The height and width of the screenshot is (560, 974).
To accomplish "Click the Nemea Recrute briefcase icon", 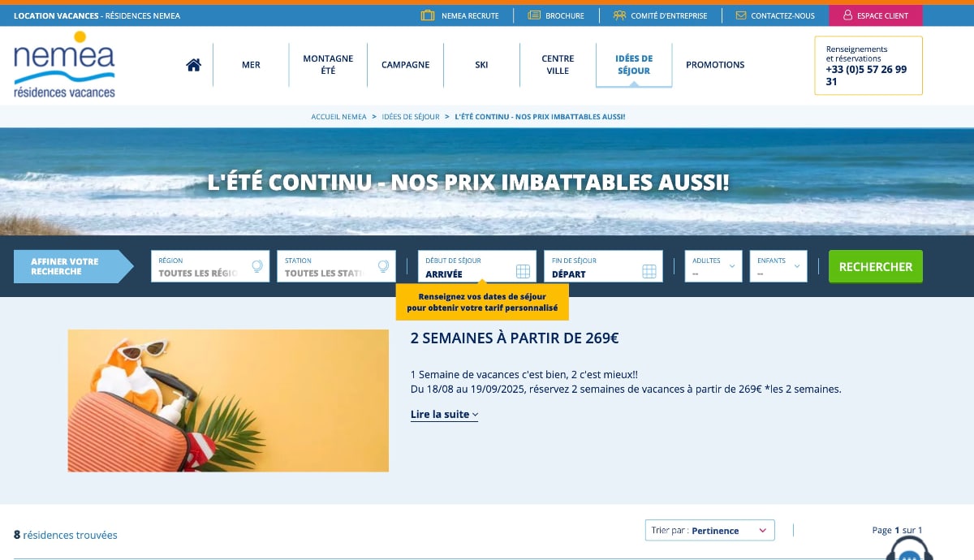I will pyautogui.click(x=428, y=15).
